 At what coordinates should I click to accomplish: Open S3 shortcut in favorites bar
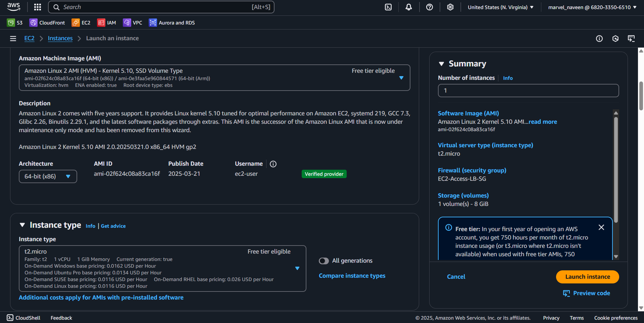click(x=15, y=22)
